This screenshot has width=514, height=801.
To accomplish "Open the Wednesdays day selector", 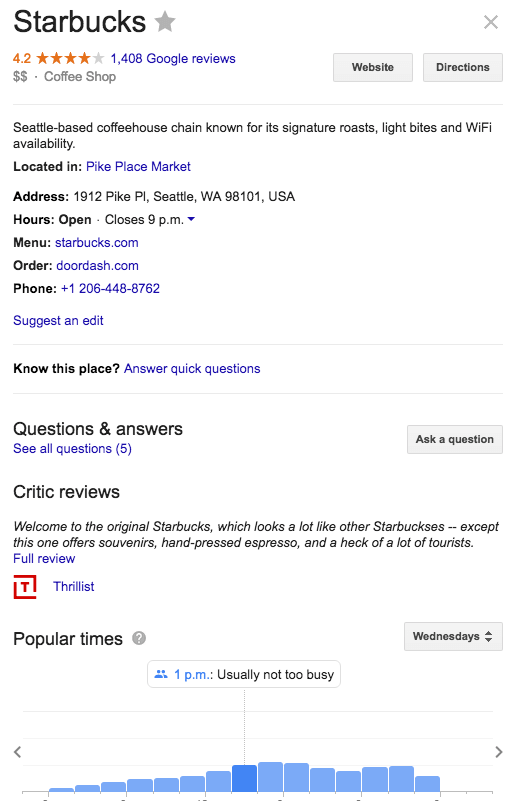I will [453, 636].
